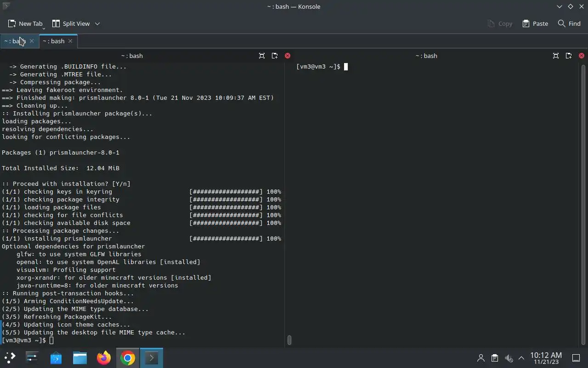Close the first bash tab
The image size is (588, 368).
point(32,41)
